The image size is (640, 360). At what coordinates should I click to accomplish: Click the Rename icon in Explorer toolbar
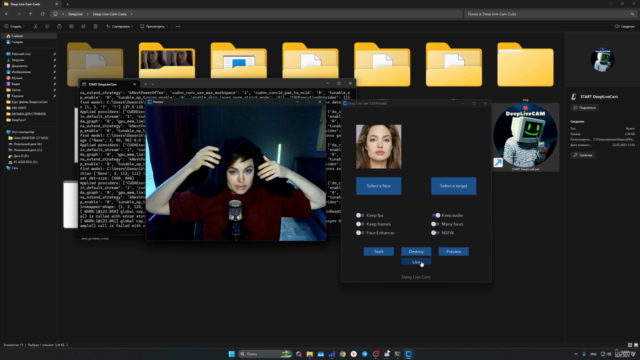coord(71,26)
